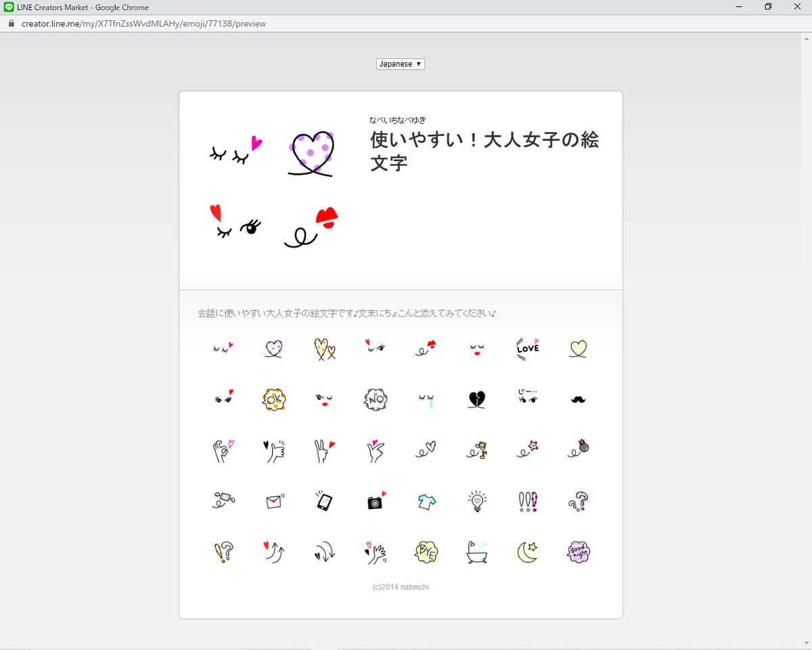
Task: Click the emoji description text 会話に使いやすい
Action: coord(347,313)
